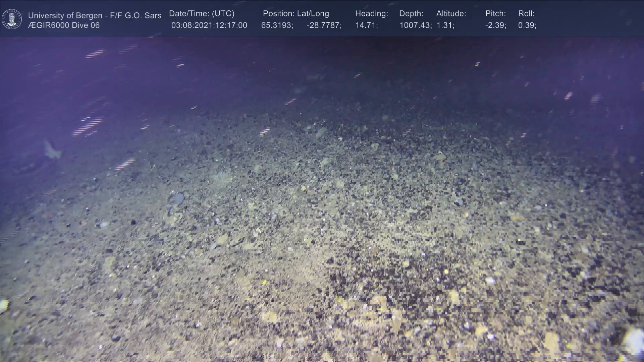The image size is (644, 362).
Task: Click the heading value 14.71
Action: click(366, 25)
